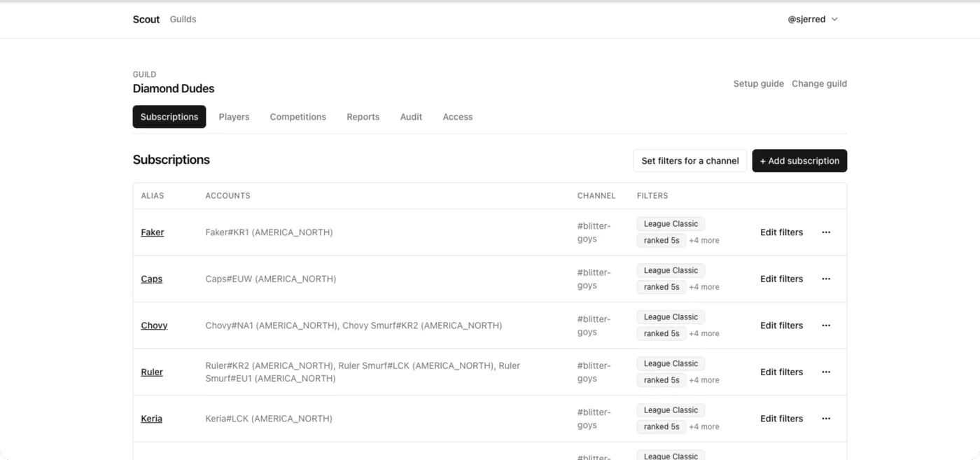Open the Faker alias link
The image size is (980, 460).
click(x=153, y=232)
